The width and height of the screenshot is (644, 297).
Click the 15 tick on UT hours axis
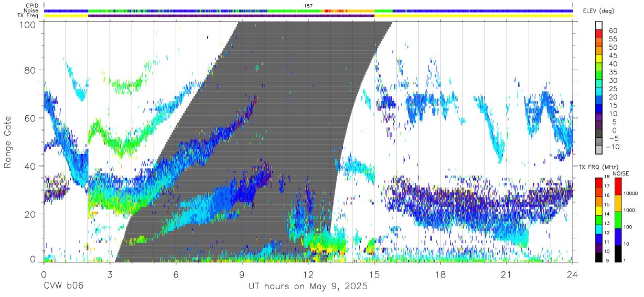click(x=374, y=274)
